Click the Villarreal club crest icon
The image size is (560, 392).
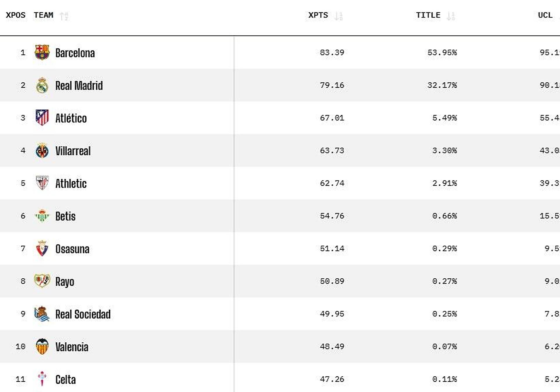click(x=42, y=151)
